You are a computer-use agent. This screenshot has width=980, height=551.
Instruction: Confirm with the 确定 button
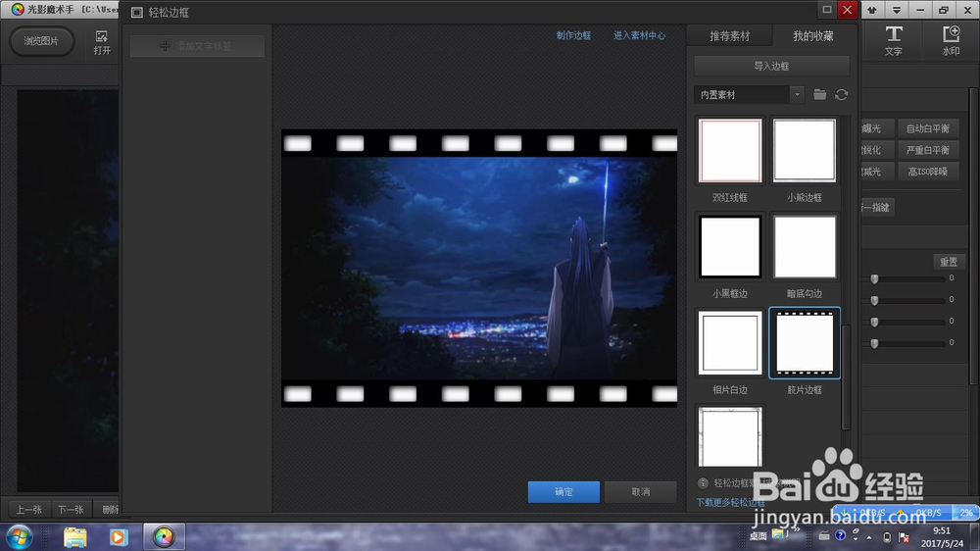(x=563, y=491)
